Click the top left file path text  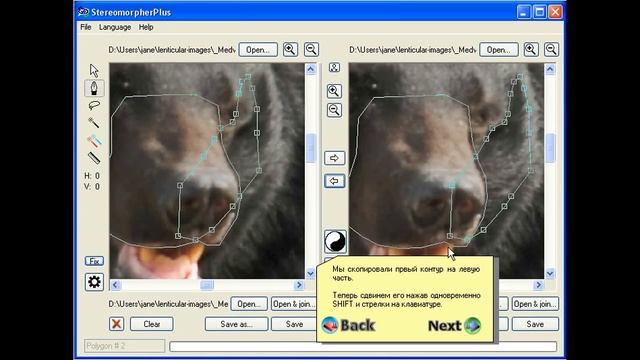point(172,50)
